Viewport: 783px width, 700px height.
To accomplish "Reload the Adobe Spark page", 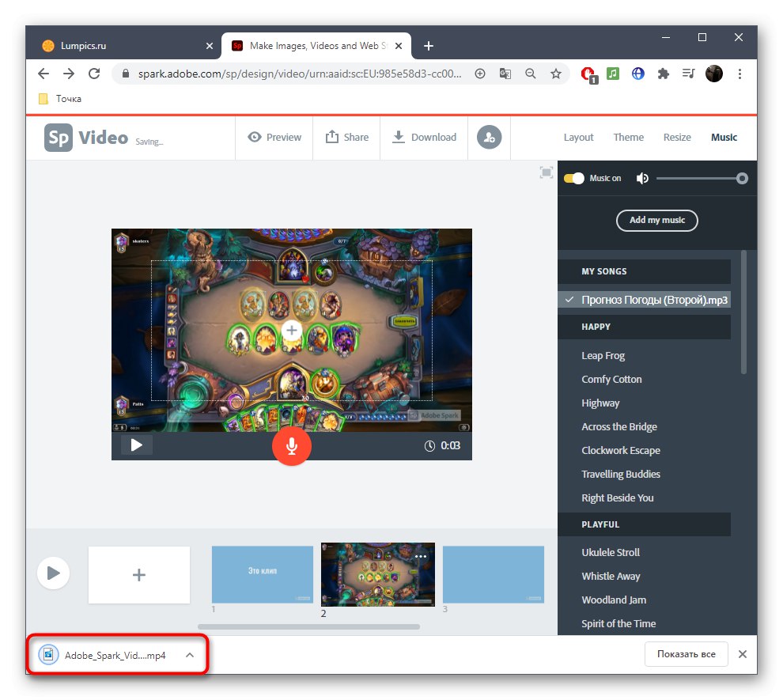I will (94, 74).
